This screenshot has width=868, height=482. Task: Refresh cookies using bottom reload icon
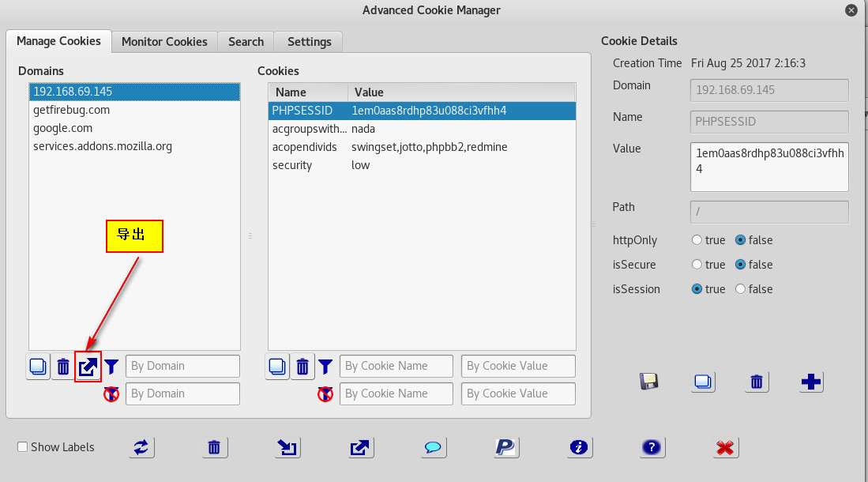(x=141, y=447)
